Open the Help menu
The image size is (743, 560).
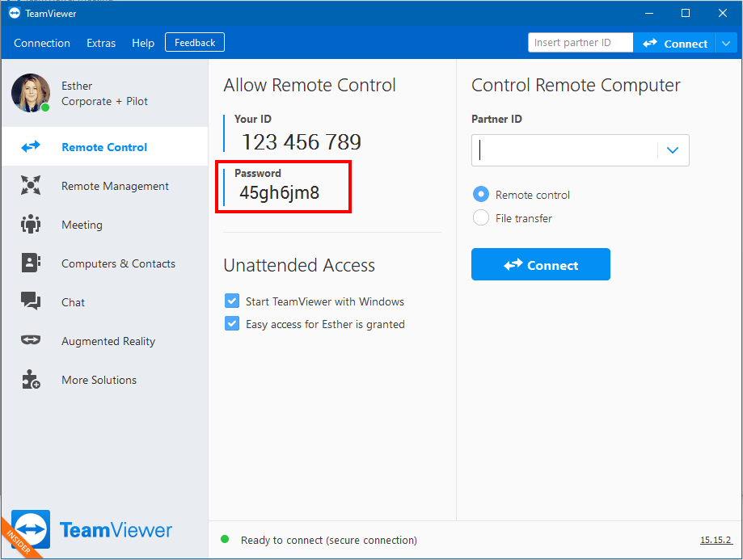click(143, 43)
